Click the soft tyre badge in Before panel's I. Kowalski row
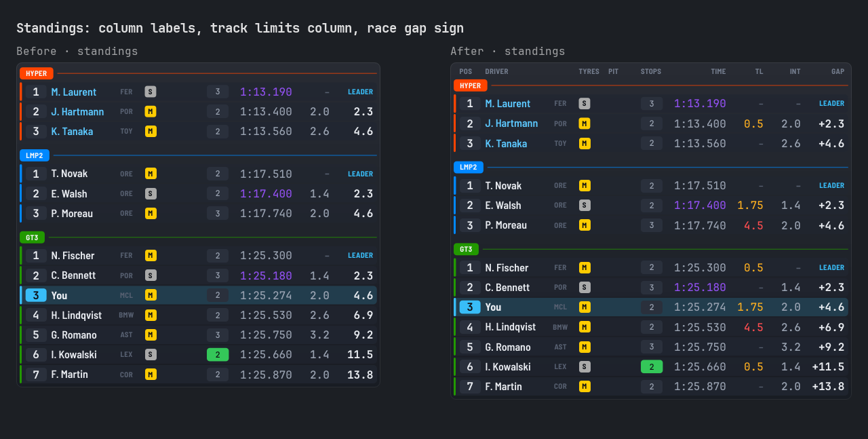Viewport: 868px width, 439px height. (x=151, y=354)
